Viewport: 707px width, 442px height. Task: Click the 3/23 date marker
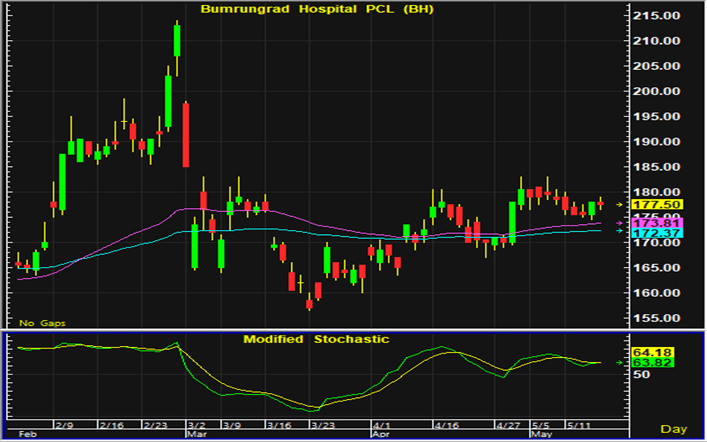[322, 426]
